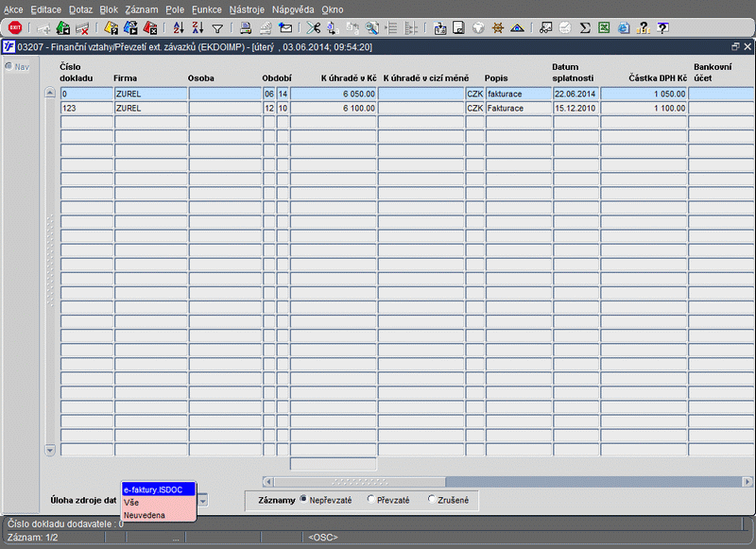The width and height of the screenshot is (756, 549).
Task: Open the Editace menu
Action: click(45, 9)
